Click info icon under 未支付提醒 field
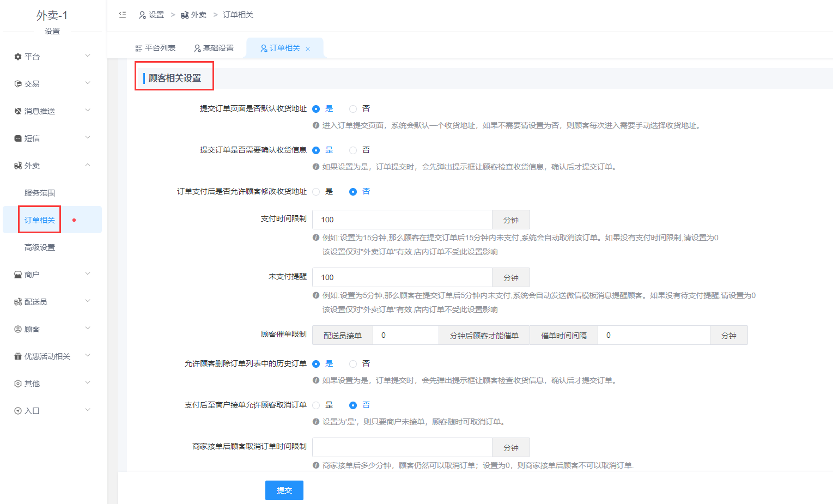The image size is (833, 504). [316, 295]
